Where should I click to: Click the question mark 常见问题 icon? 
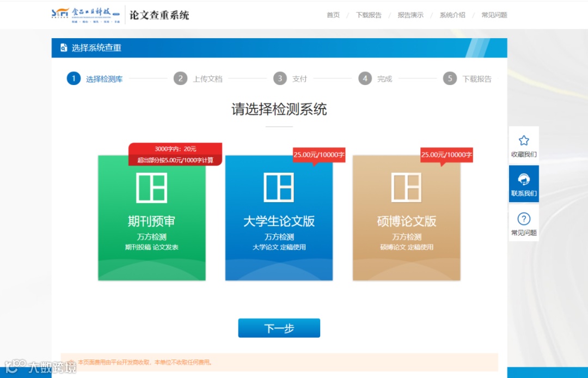coord(524,218)
